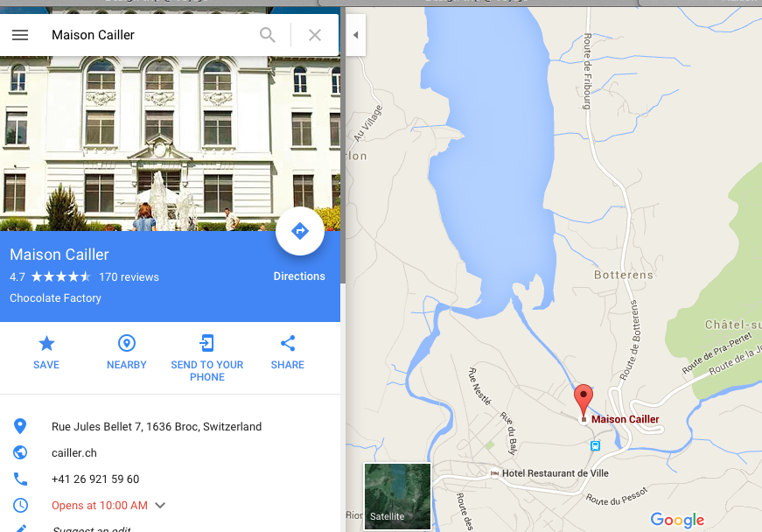The image size is (762, 532).
Task: Click the red Maison Cailler map pin
Action: (x=584, y=401)
